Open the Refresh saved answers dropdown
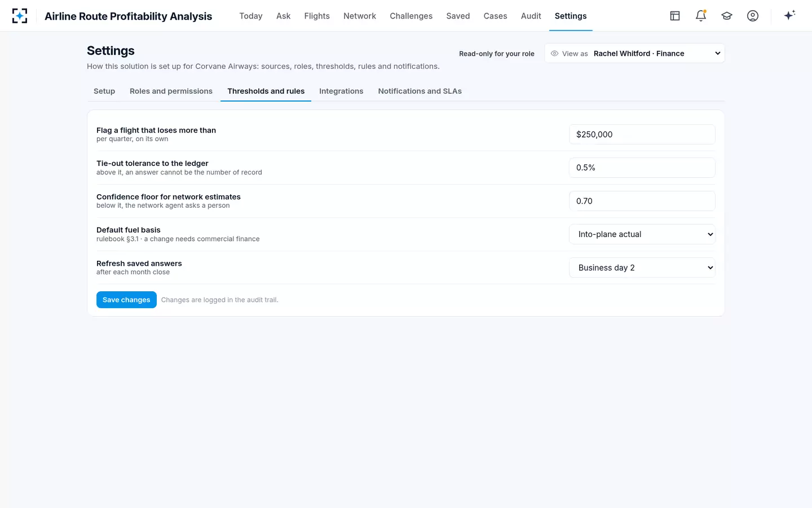Viewport: 812px width, 508px height. pos(642,268)
